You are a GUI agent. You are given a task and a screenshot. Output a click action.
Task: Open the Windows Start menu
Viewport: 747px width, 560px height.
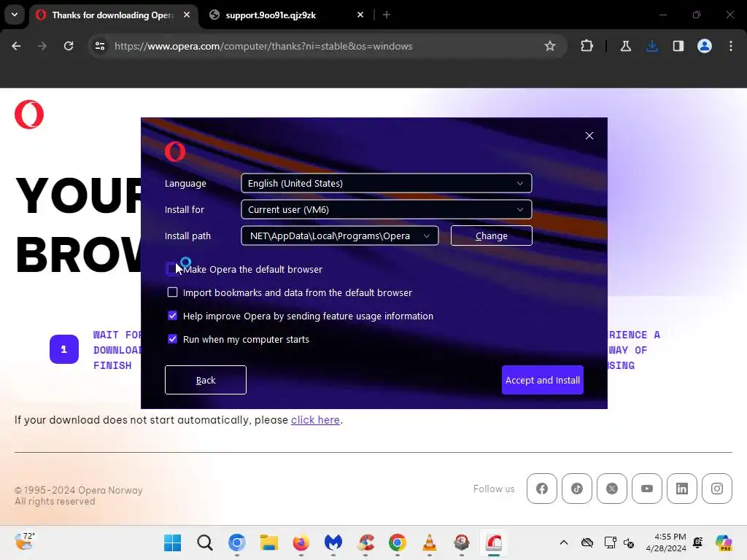click(172, 542)
